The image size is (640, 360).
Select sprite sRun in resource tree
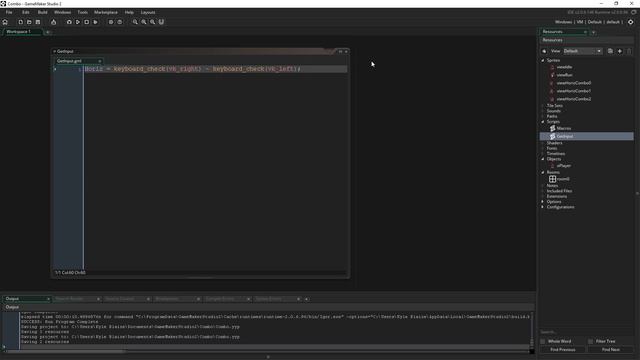click(x=564, y=75)
